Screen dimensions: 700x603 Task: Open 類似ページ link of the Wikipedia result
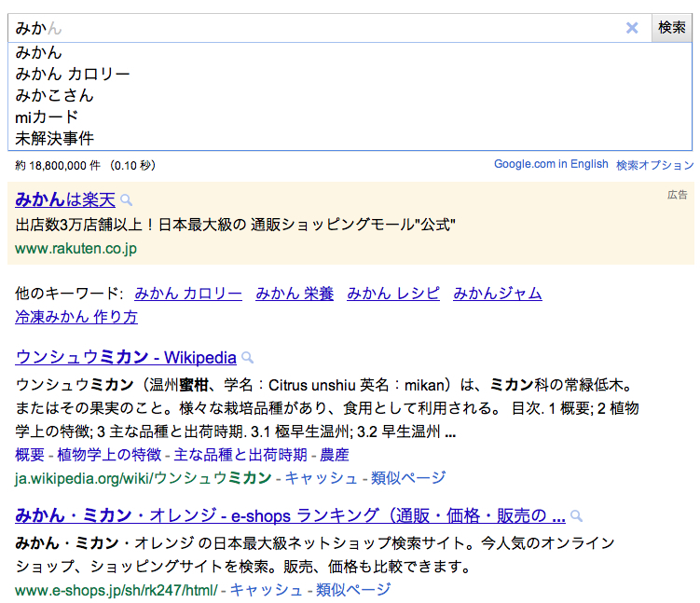point(408,478)
